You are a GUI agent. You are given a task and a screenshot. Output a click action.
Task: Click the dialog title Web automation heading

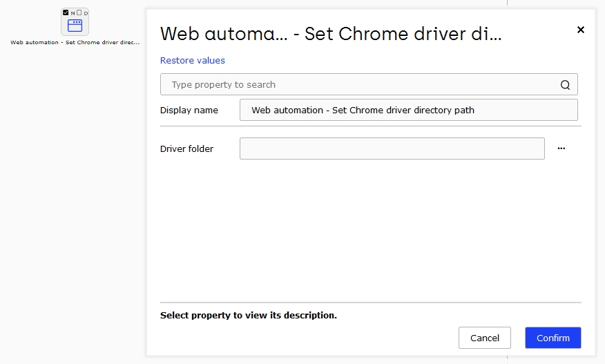click(x=331, y=34)
